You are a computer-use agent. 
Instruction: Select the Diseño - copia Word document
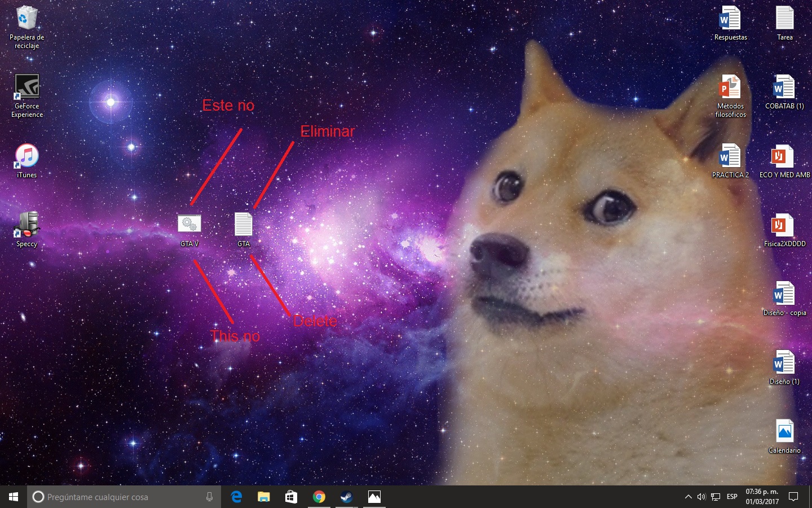[x=784, y=299]
